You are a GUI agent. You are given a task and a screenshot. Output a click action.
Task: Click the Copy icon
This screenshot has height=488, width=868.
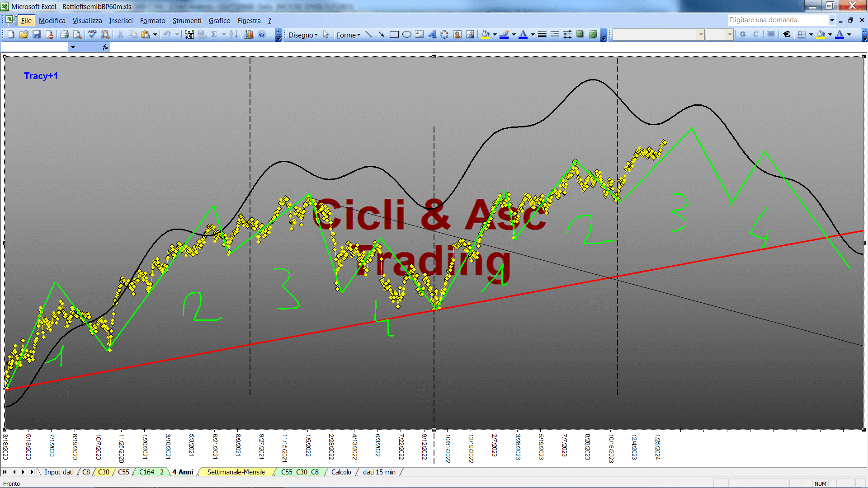click(133, 34)
